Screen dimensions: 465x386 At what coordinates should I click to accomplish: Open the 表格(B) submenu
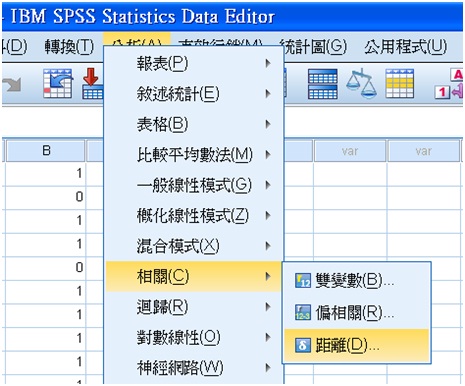(x=194, y=124)
